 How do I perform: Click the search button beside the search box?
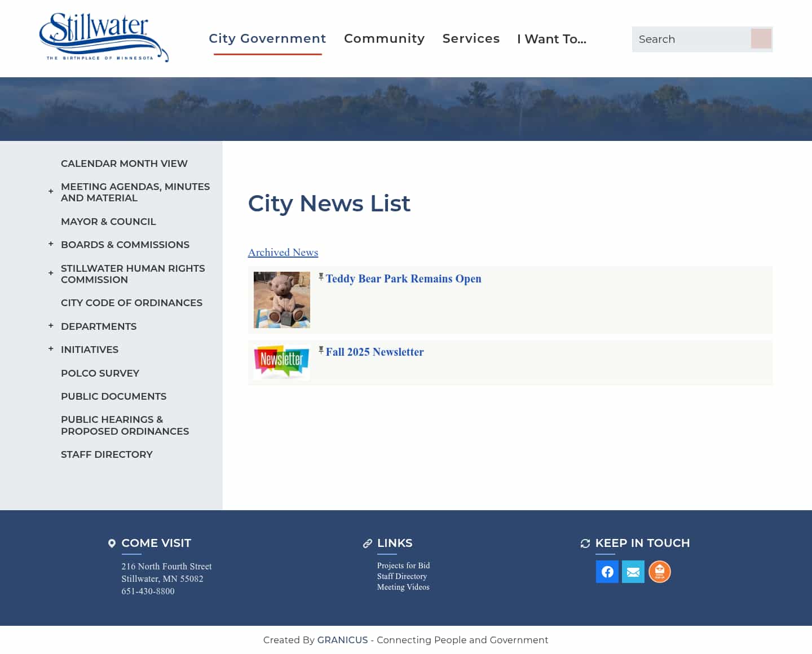pyautogui.click(x=761, y=39)
